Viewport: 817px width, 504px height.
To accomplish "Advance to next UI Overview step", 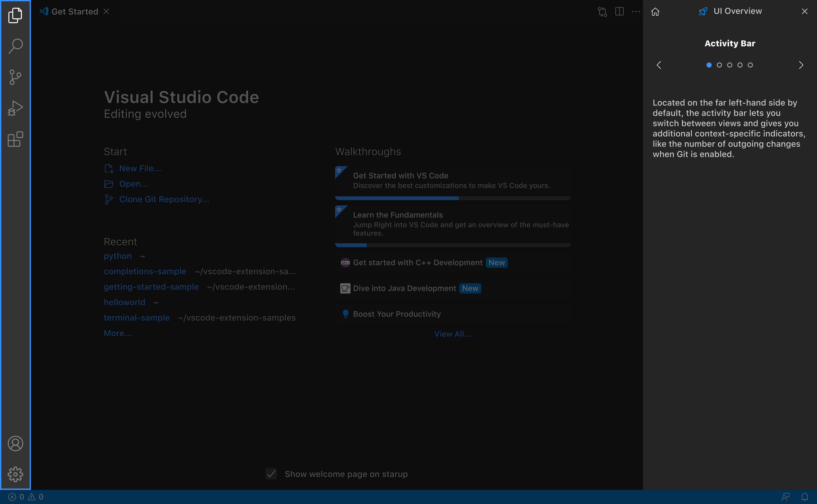I will 801,65.
